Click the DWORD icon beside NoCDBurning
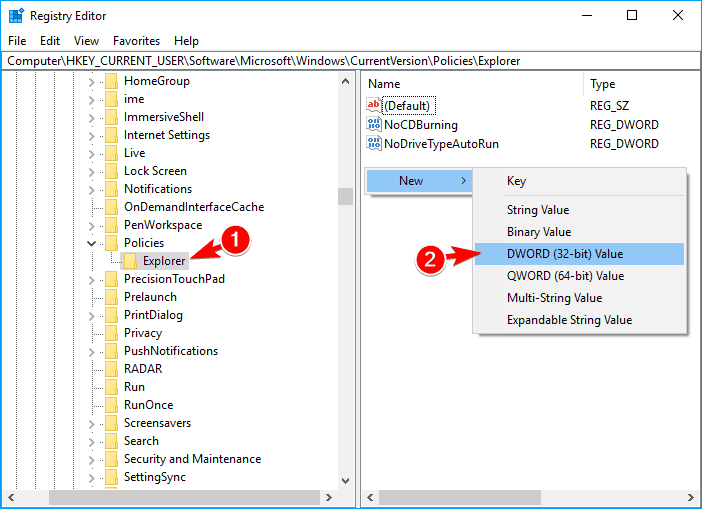Image resolution: width=702 pixels, height=509 pixels. (374, 124)
